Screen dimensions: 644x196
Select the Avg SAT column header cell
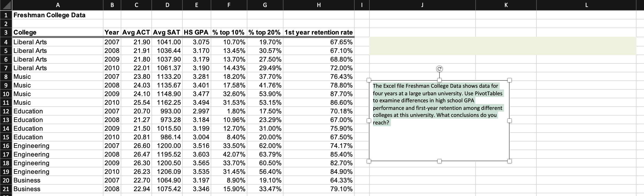tap(167, 32)
